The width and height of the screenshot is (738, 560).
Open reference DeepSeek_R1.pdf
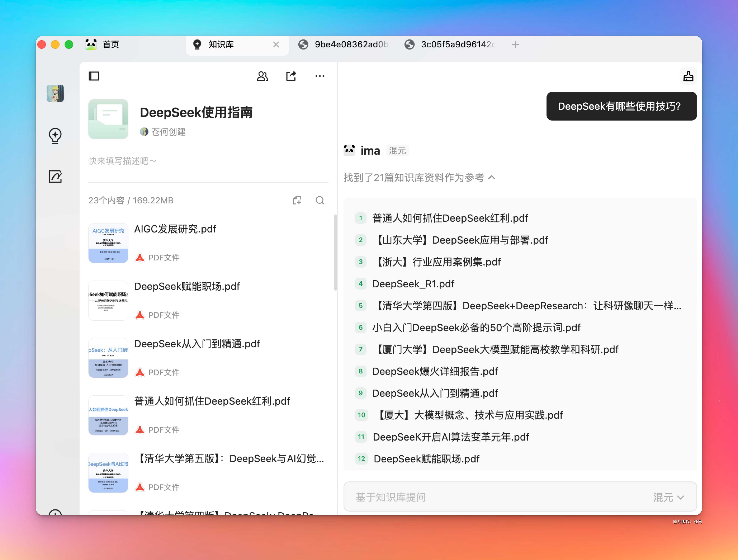pyautogui.click(x=413, y=284)
